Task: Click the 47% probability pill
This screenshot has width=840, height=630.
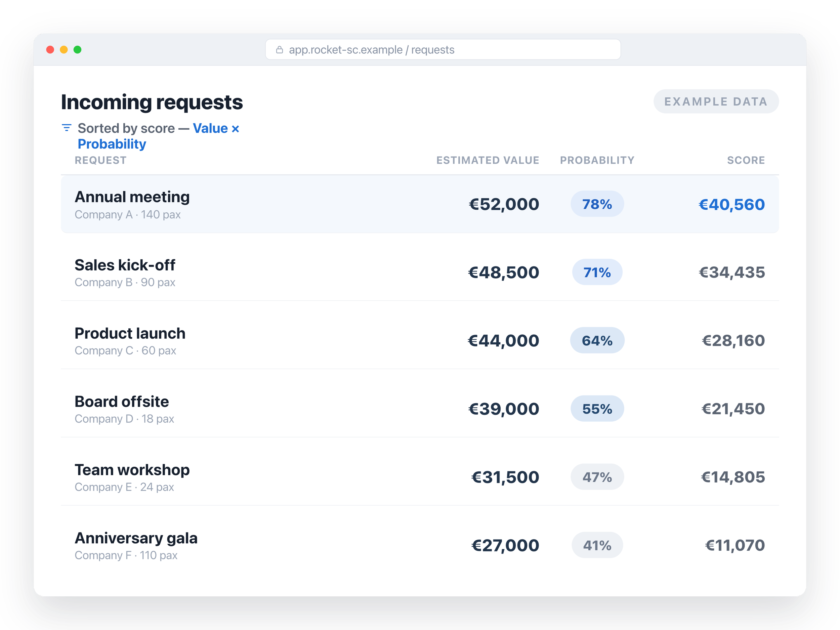Action: click(597, 476)
